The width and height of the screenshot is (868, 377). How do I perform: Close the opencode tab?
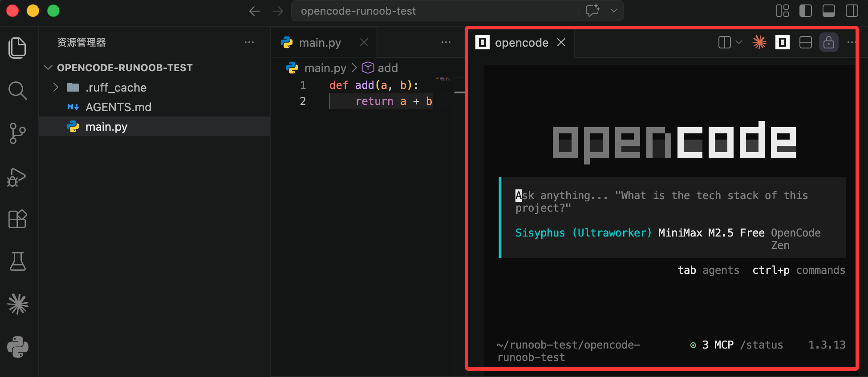tap(561, 42)
